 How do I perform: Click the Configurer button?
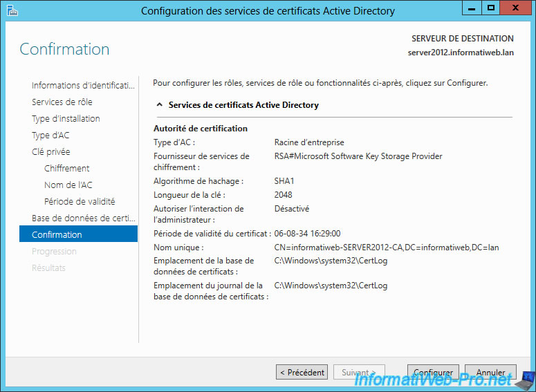pyautogui.click(x=433, y=372)
